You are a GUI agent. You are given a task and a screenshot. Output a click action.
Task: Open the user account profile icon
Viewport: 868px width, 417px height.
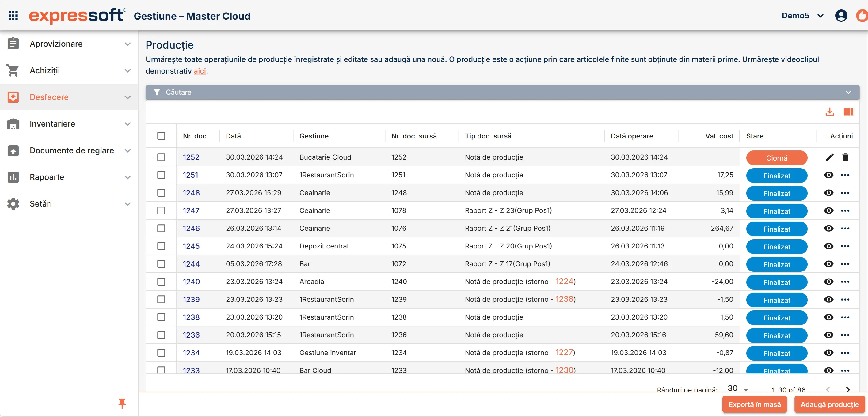841,16
